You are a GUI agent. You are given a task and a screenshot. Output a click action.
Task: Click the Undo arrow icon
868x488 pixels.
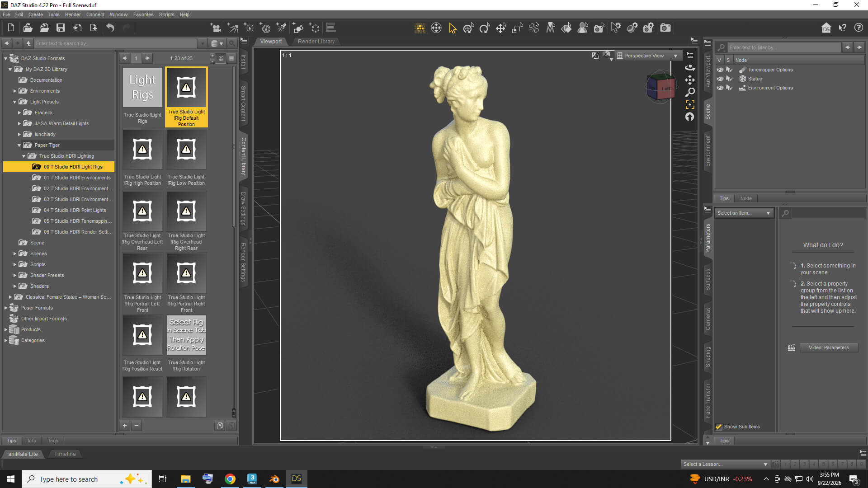click(110, 28)
